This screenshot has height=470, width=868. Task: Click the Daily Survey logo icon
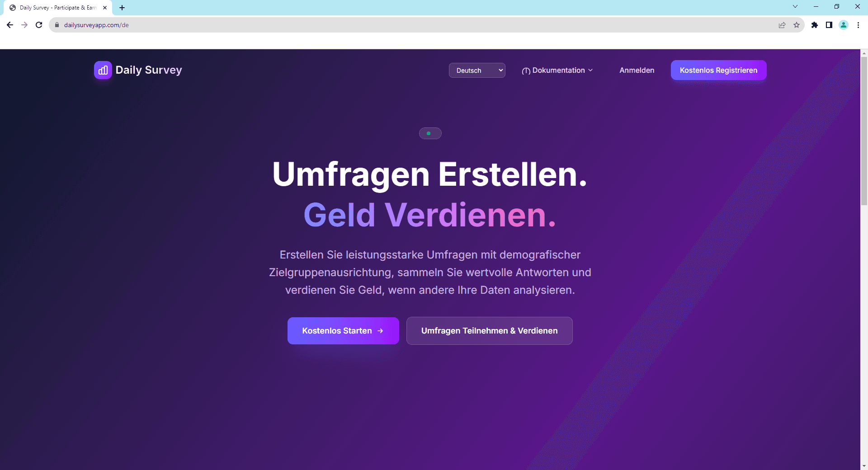[x=103, y=70]
